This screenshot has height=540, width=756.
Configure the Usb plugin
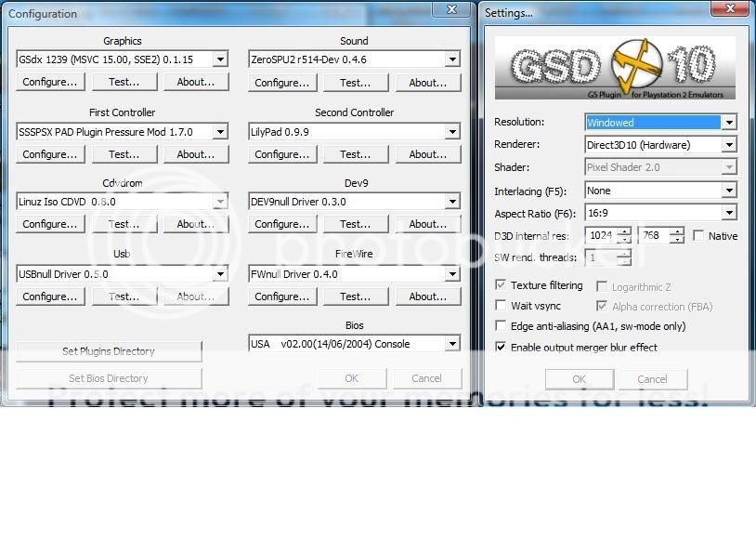click(50, 296)
